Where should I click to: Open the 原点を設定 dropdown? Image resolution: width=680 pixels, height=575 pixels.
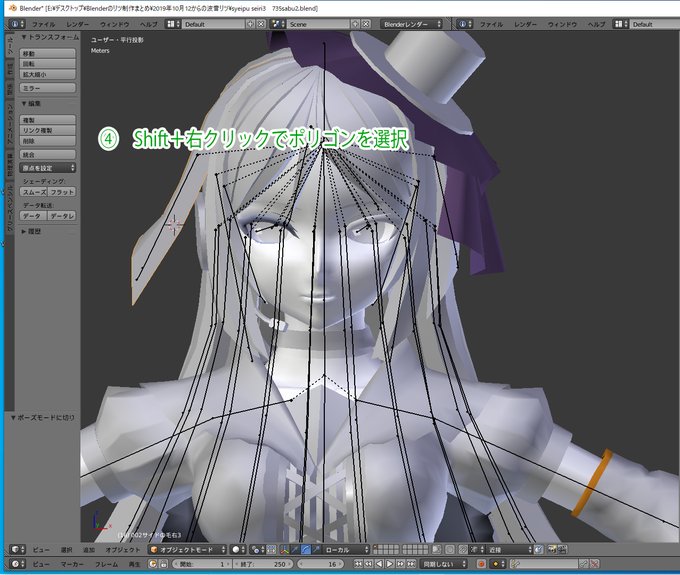[x=47, y=168]
